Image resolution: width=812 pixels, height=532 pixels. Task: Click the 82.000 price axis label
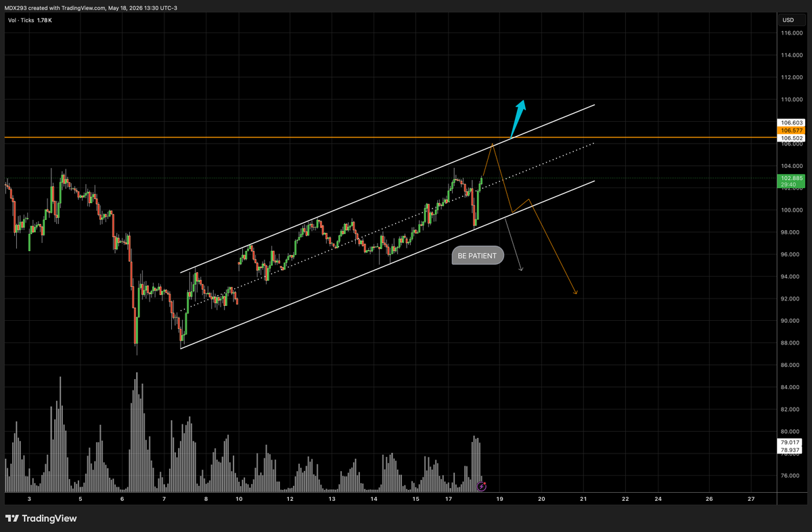click(x=791, y=409)
